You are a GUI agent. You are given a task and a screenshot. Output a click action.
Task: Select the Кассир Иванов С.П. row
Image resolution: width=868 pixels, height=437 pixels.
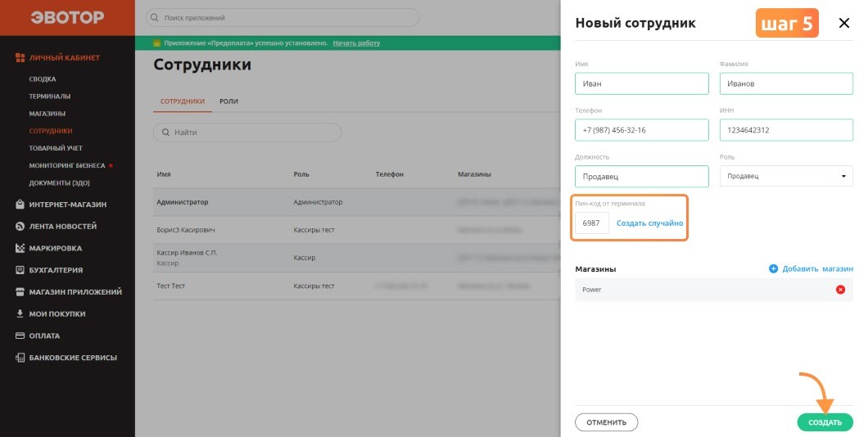point(356,258)
